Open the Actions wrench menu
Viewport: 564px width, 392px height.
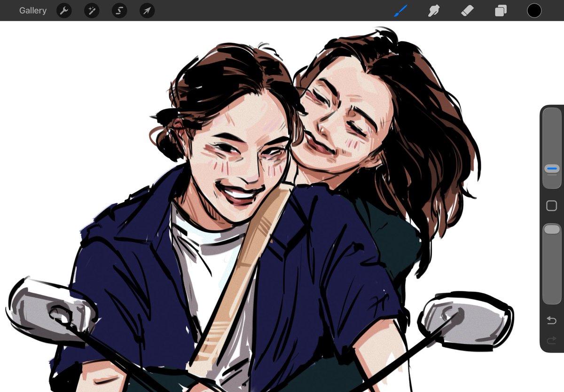(64, 10)
